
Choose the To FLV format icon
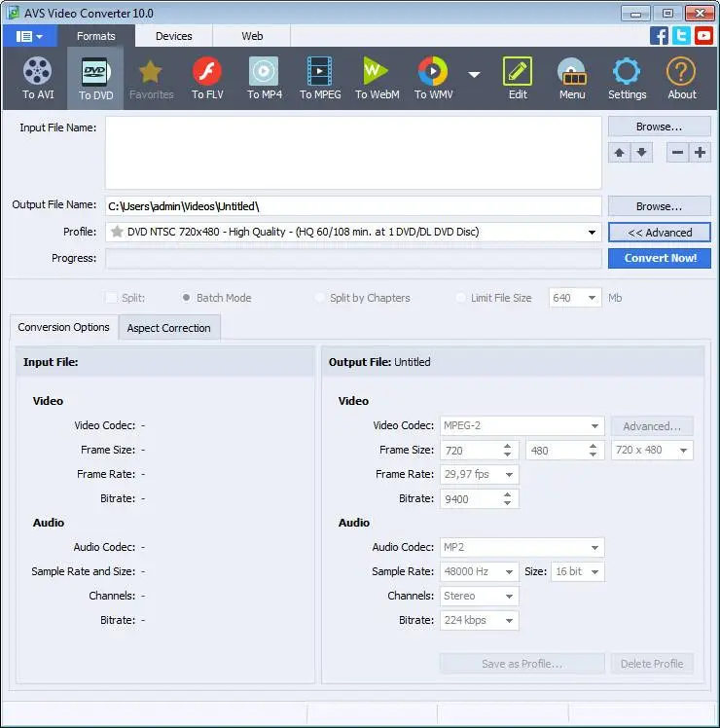point(207,78)
